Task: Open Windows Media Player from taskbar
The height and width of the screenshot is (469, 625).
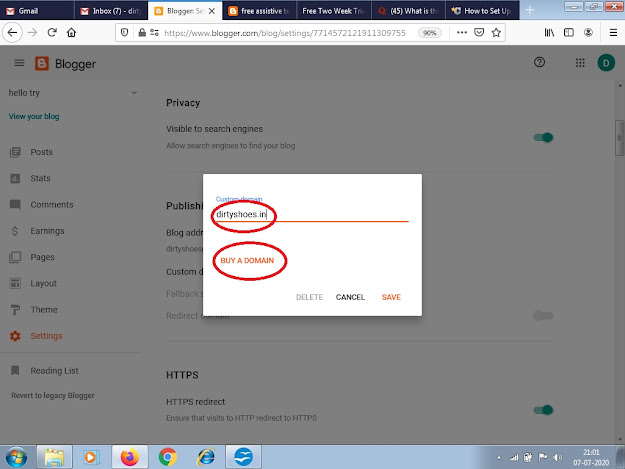Action: click(x=91, y=457)
